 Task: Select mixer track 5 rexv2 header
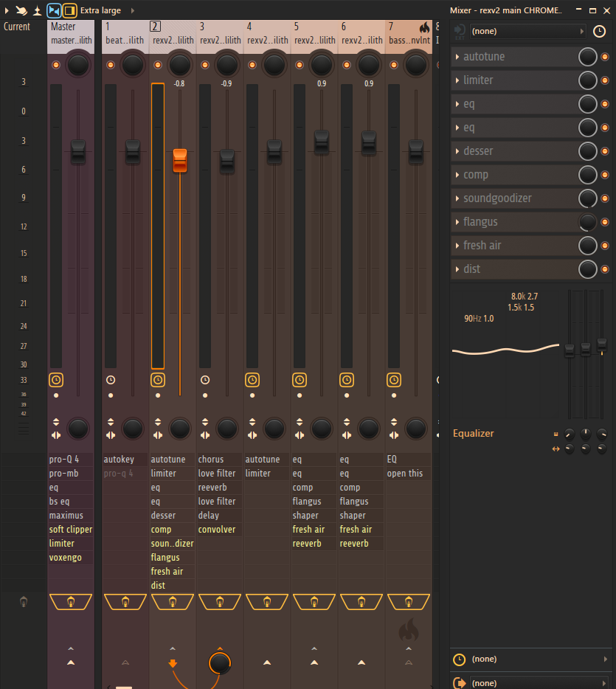[x=314, y=33]
